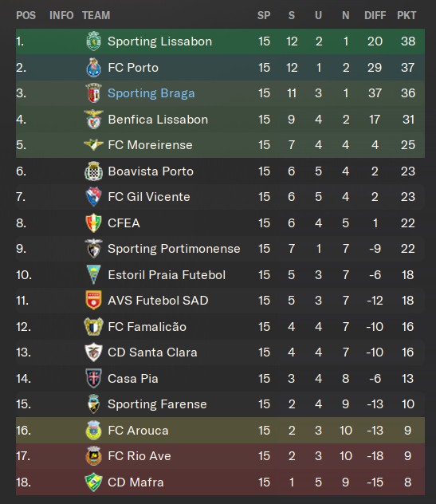Select the CD Santa Clara crest

(x=93, y=352)
